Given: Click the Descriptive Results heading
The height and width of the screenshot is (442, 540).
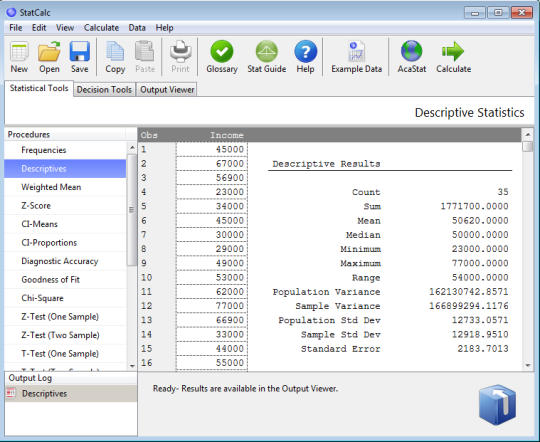Looking at the screenshot, I should coord(326,164).
